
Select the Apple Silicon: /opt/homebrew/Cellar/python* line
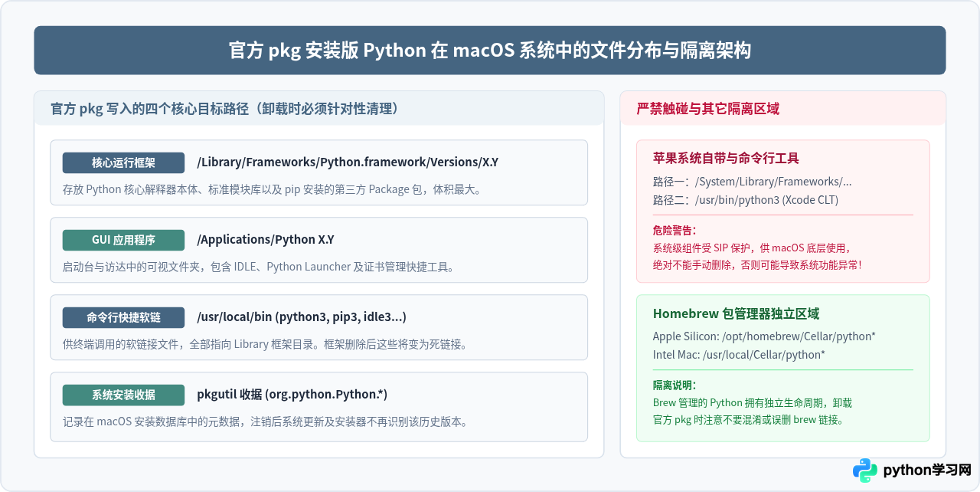764,336
